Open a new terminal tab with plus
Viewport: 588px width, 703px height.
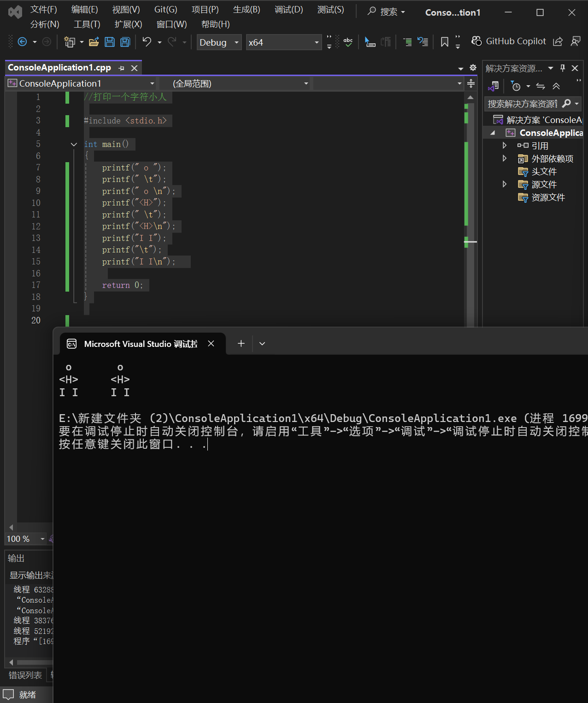241,344
